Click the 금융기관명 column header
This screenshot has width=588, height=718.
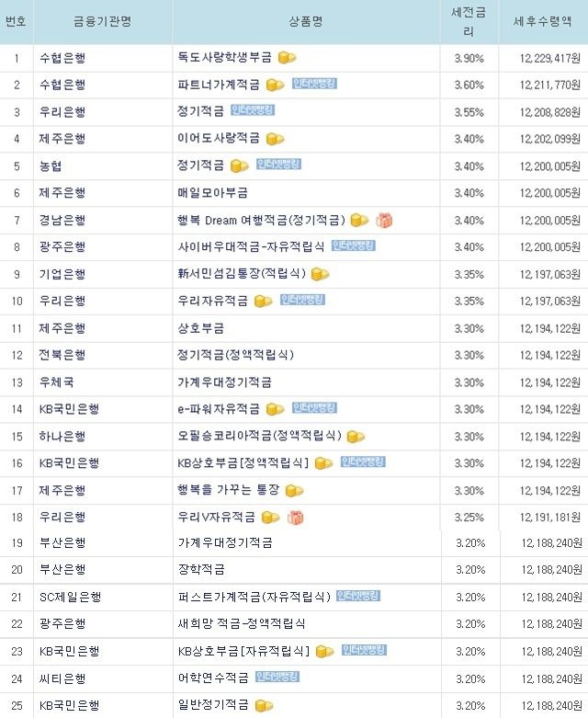103,21
